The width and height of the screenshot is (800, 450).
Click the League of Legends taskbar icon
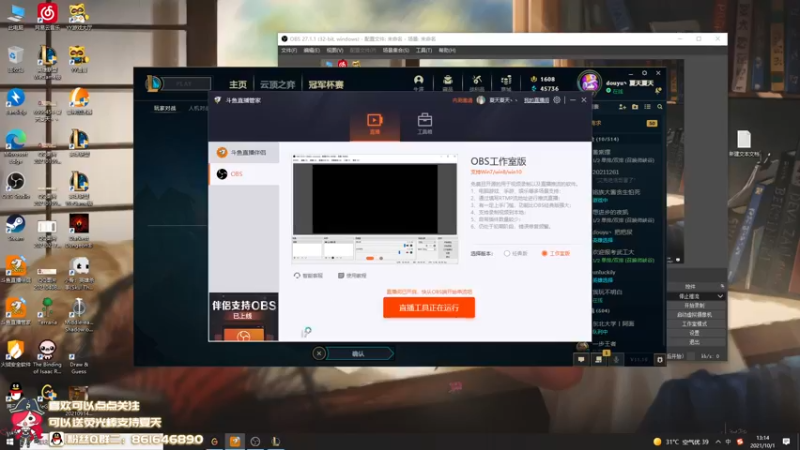point(276,441)
